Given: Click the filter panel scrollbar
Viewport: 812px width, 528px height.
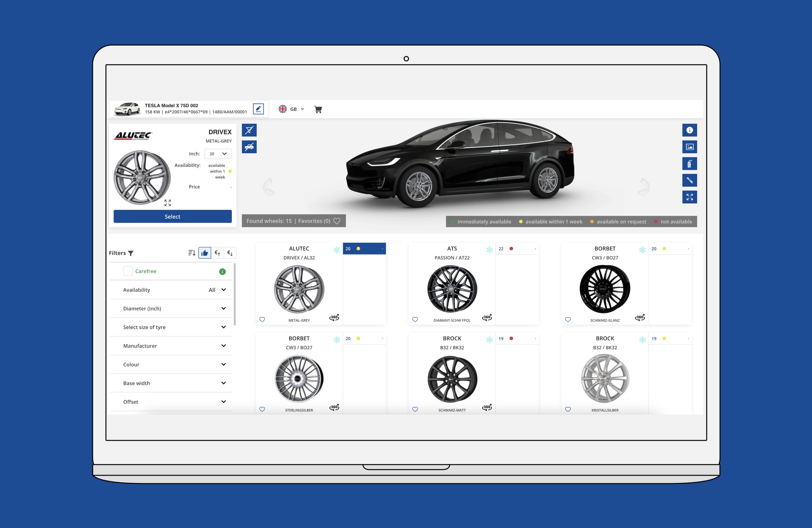Looking at the screenshot, I should pos(235,294).
